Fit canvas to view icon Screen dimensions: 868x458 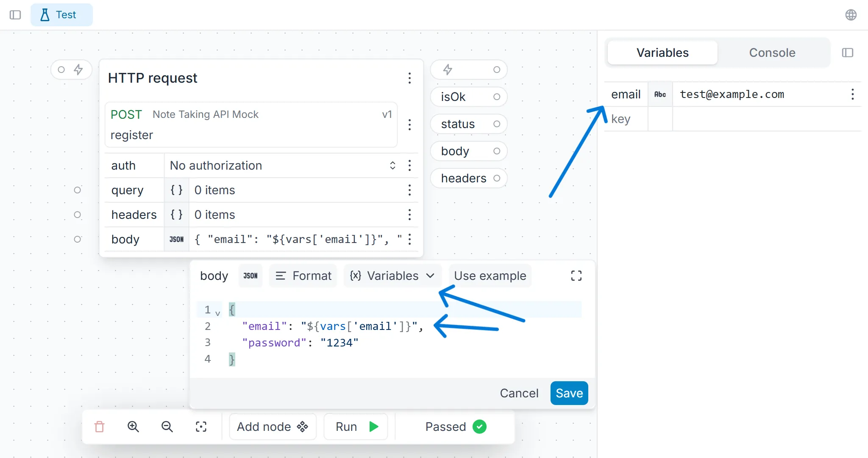(x=201, y=427)
